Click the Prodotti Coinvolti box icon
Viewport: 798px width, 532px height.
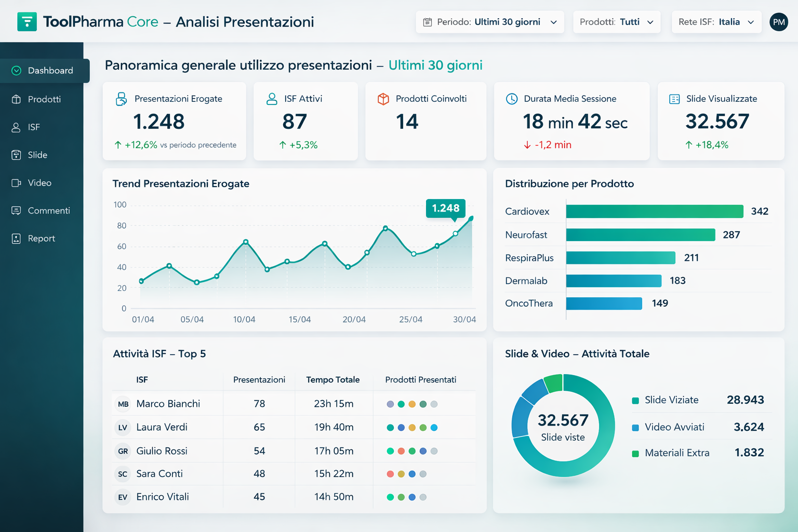coord(383,99)
